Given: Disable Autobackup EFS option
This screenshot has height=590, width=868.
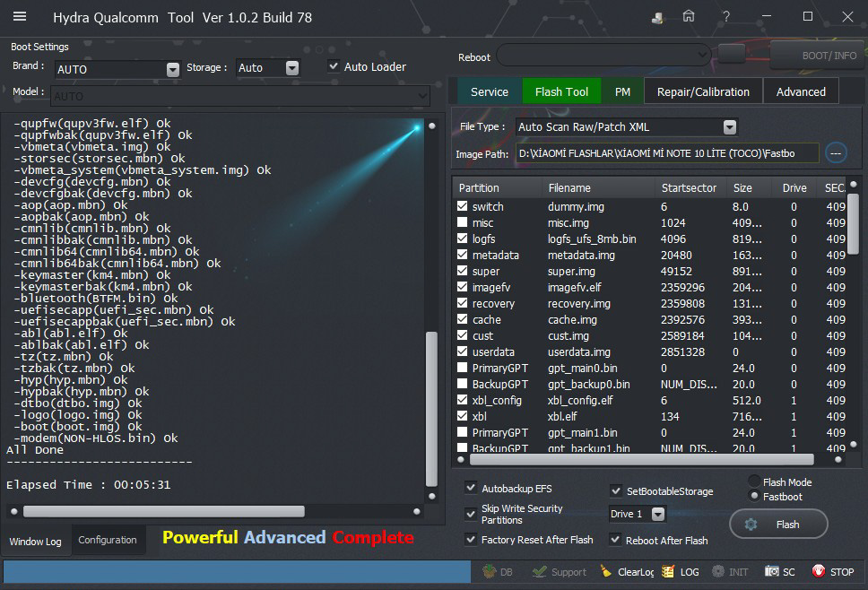Looking at the screenshot, I should click(471, 488).
